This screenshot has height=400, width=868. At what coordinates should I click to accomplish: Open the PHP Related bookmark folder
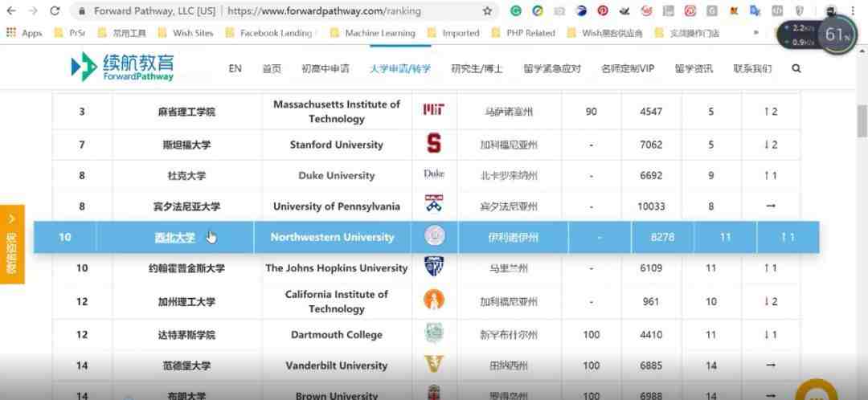click(523, 33)
